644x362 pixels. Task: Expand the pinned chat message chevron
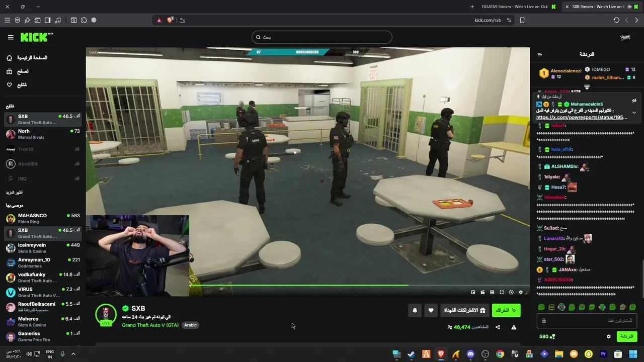click(634, 113)
